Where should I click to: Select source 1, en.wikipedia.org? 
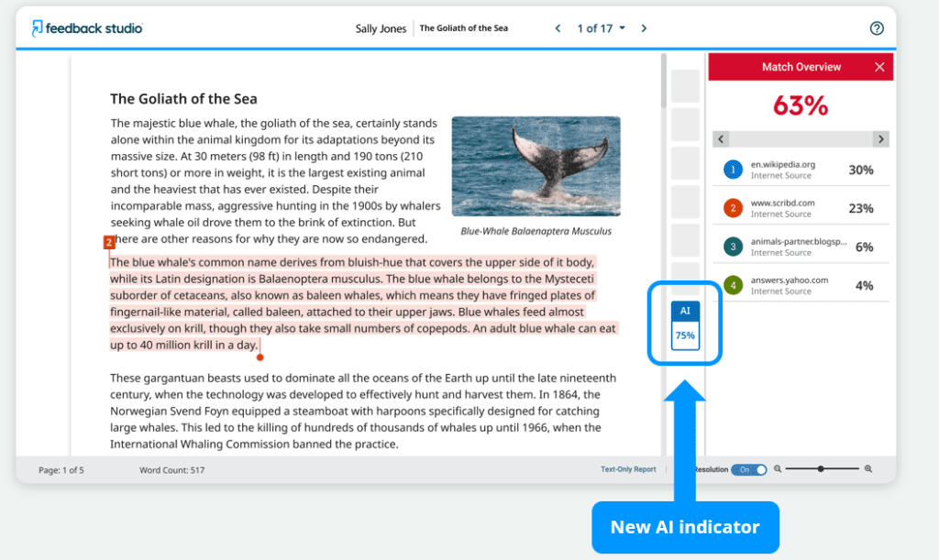point(798,170)
